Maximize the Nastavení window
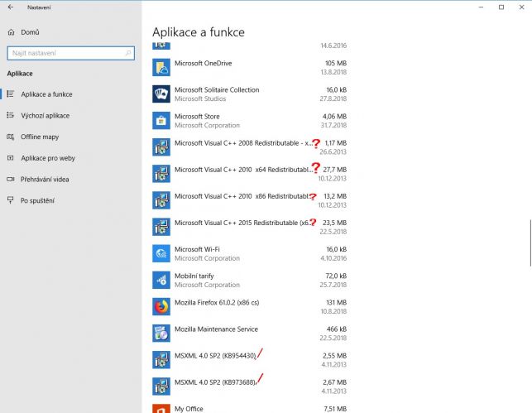Viewport: 532px width, 413px height. tap(501, 7)
